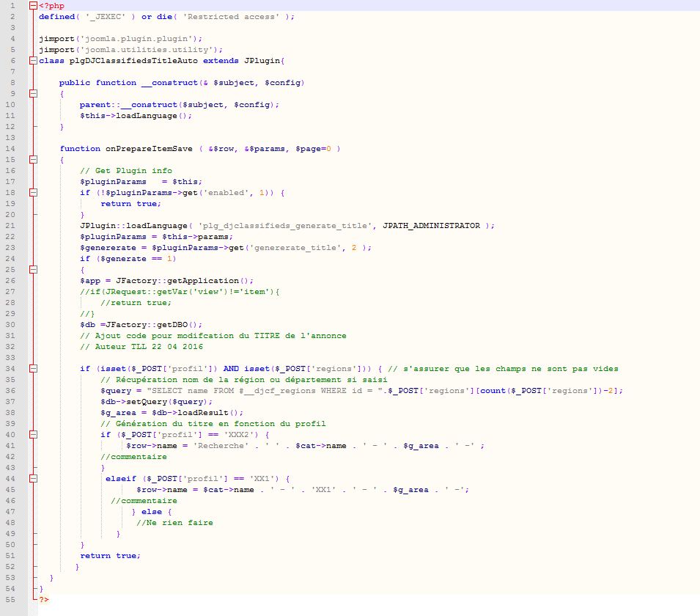Viewport: 700px width, 616px height.
Task: Collapse the class fold marker on line 6
Action: tap(33, 61)
